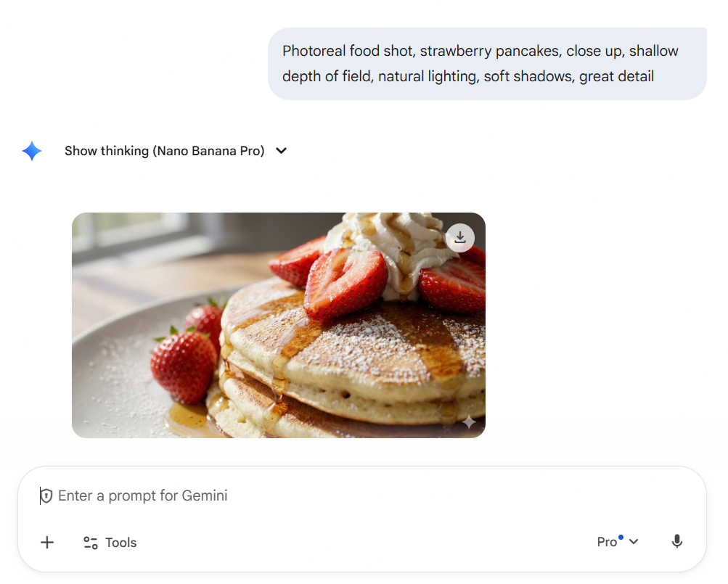The width and height of the screenshot is (728, 584).
Task: Click the sparkle watermark on the image corner
Action: [469, 421]
